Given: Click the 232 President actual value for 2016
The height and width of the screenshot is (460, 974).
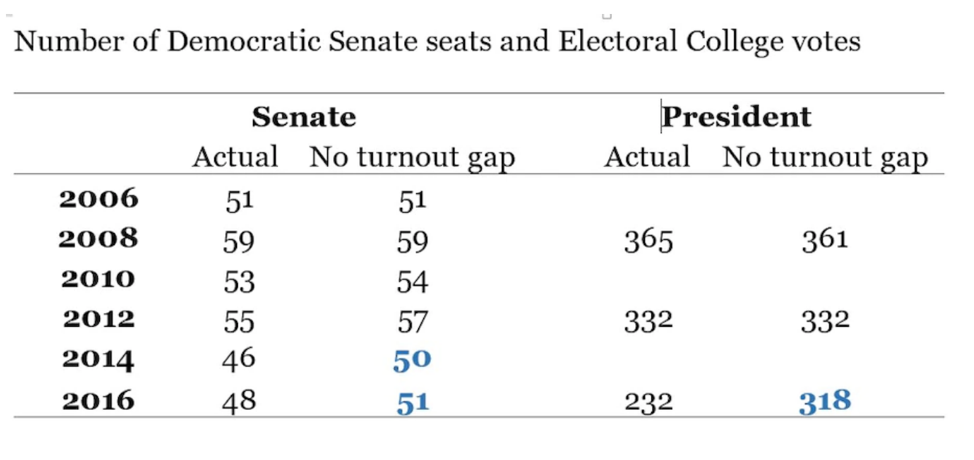Looking at the screenshot, I should [648, 402].
